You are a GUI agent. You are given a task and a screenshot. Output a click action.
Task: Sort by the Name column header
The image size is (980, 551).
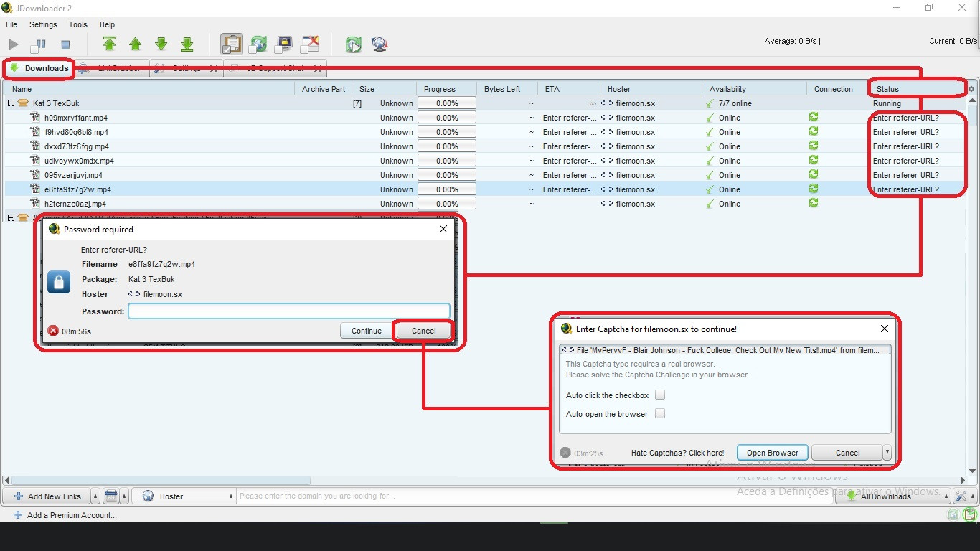tap(149, 89)
